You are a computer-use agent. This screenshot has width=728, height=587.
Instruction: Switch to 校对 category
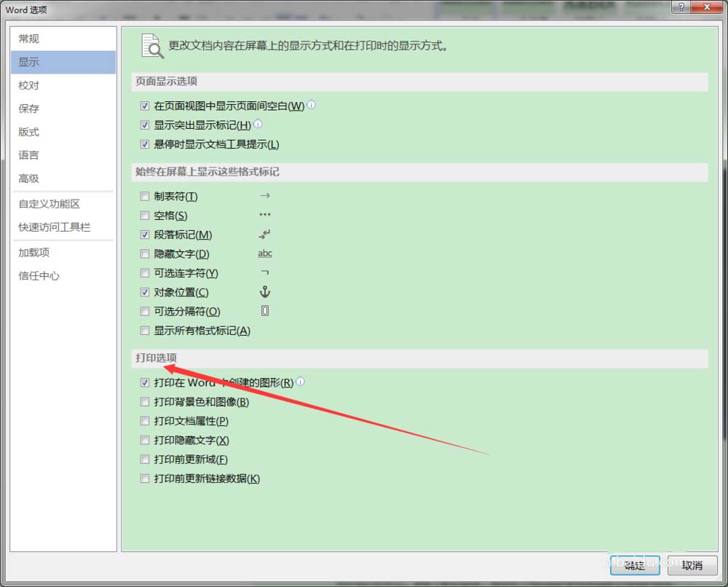(x=63, y=85)
